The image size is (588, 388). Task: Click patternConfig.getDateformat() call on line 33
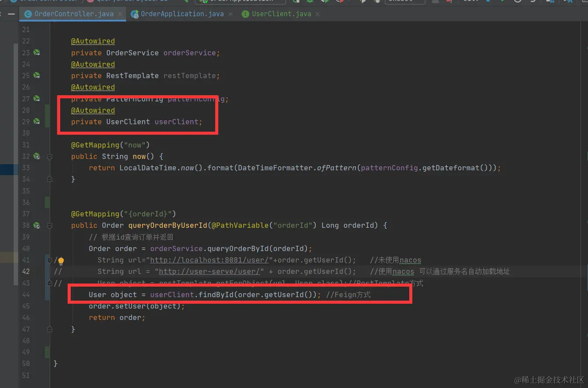[x=424, y=168]
